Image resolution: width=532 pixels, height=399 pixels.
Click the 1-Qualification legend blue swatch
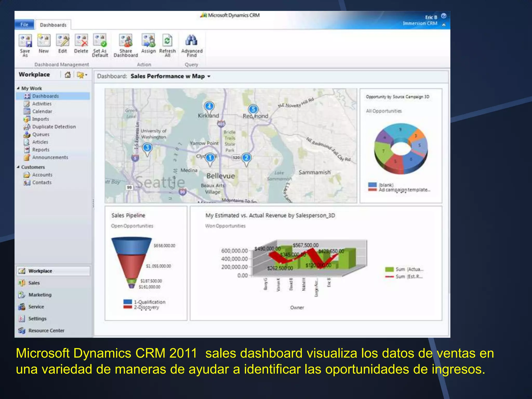(x=128, y=302)
